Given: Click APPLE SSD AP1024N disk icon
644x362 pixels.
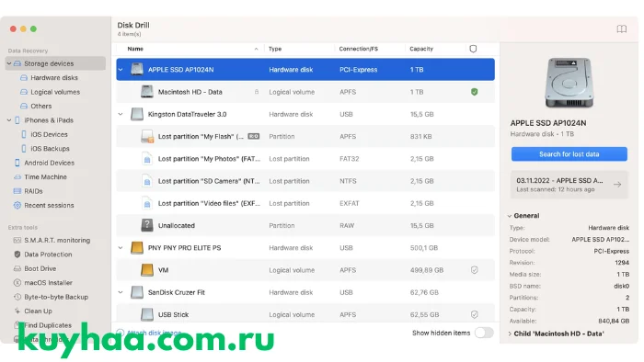Looking at the screenshot, I should coord(137,69).
